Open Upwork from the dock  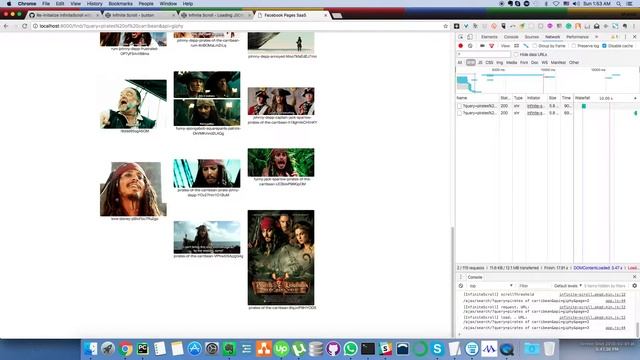click(x=281, y=349)
